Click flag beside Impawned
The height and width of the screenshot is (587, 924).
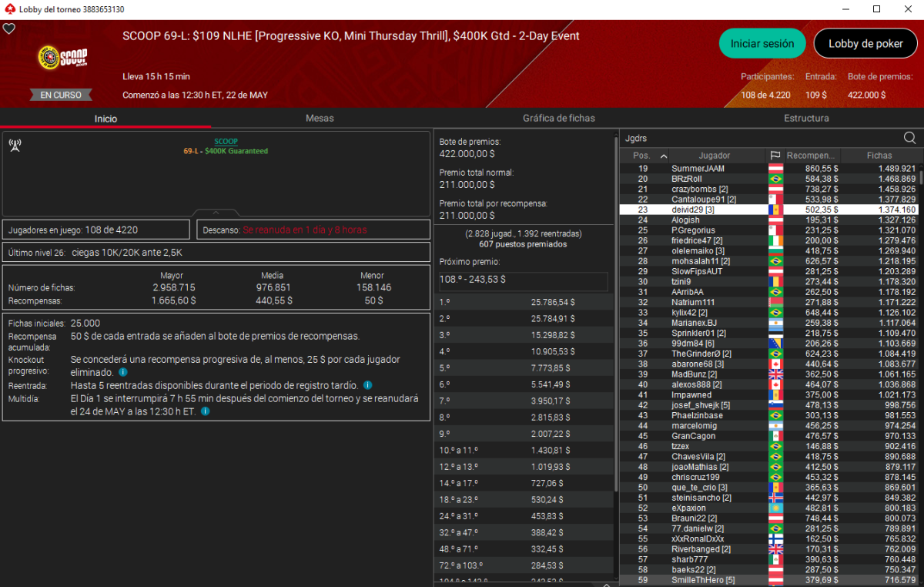pos(775,394)
